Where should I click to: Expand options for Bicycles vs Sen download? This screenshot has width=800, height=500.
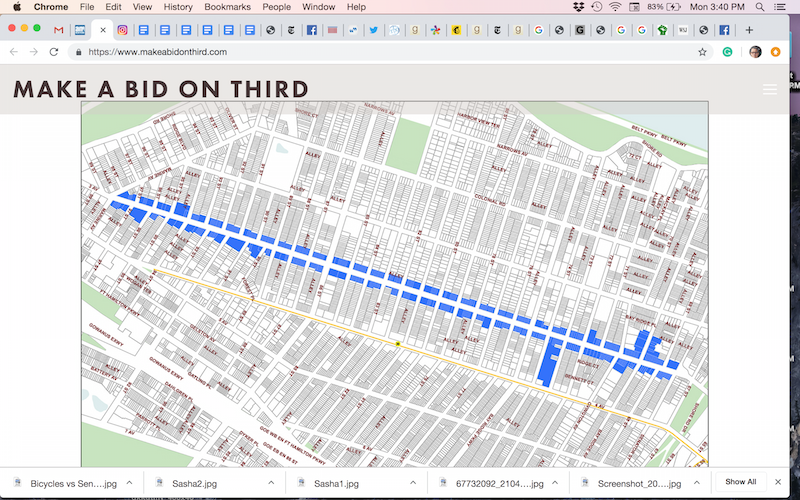click(130, 483)
